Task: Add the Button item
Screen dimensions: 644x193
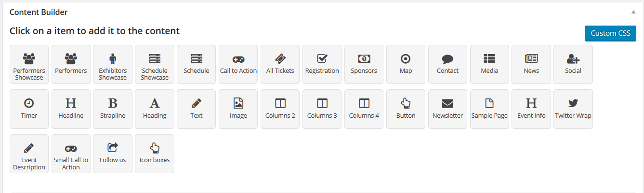Action: (x=406, y=109)
